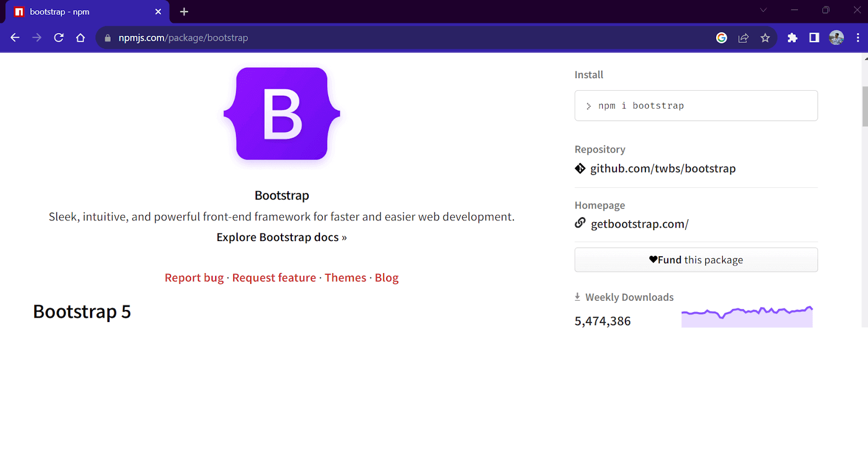This screenshot has width=868, height=455.
Task: Bookmark this page with the star icon
Action: (x=765, y=37)
